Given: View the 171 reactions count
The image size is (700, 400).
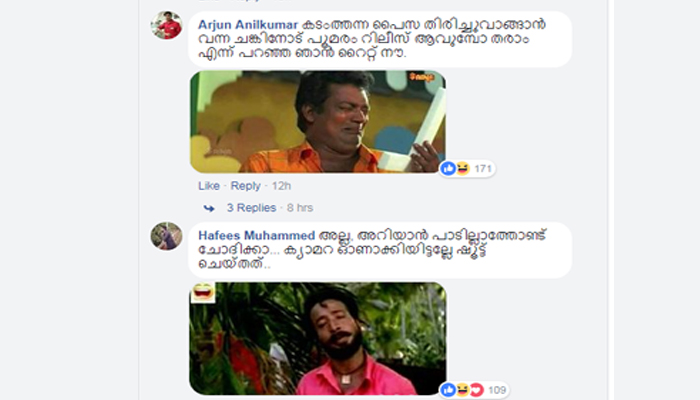Looking at the screenshot, I should point(483,169).
